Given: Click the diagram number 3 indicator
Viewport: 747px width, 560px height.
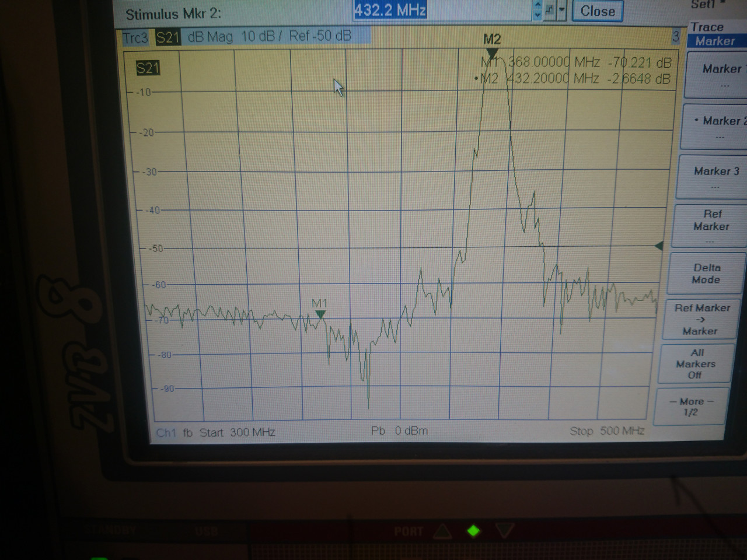Looking at the screenshot, I should (x=675, y=37).
